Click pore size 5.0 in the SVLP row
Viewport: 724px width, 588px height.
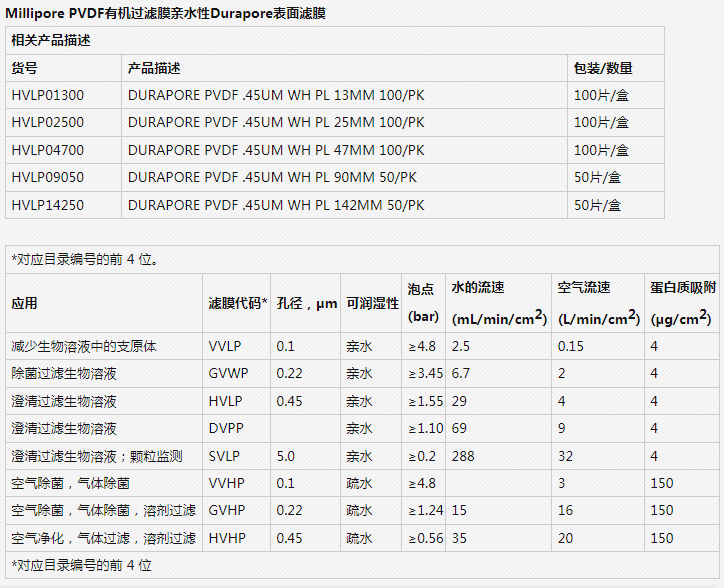(x=285, y=456)
